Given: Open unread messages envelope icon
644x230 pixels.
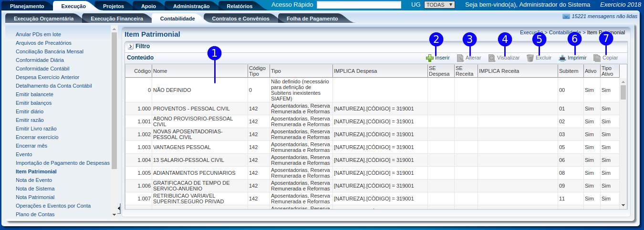Looking at the screenshot, I should pyautogui.click(x=566, y=16).
